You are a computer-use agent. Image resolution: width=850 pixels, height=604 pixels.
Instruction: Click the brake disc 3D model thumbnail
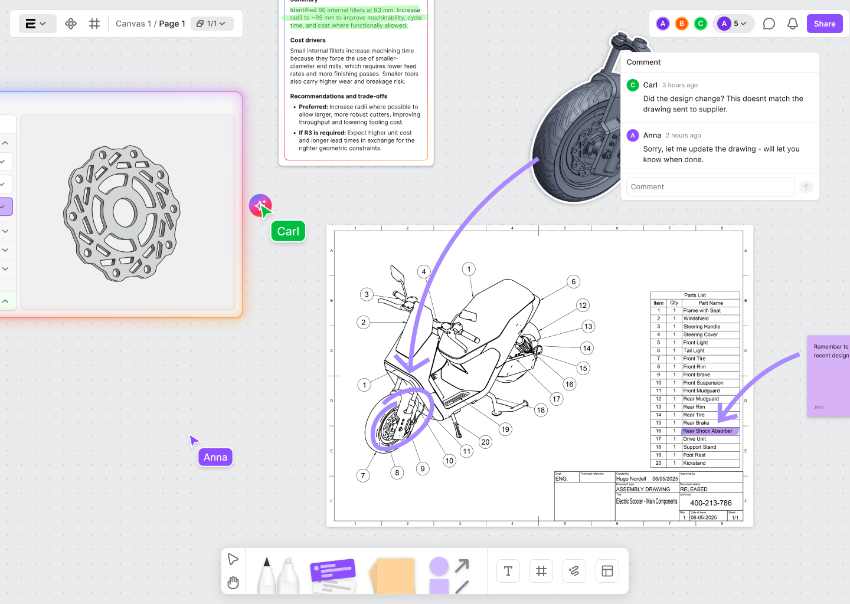pos(116,211)
